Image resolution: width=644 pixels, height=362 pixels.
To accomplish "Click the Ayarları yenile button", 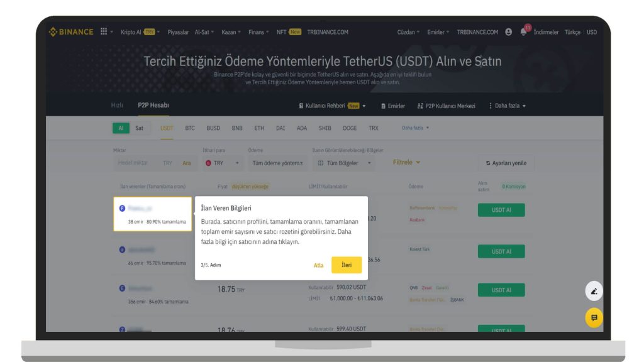I will tap(506, 163).
